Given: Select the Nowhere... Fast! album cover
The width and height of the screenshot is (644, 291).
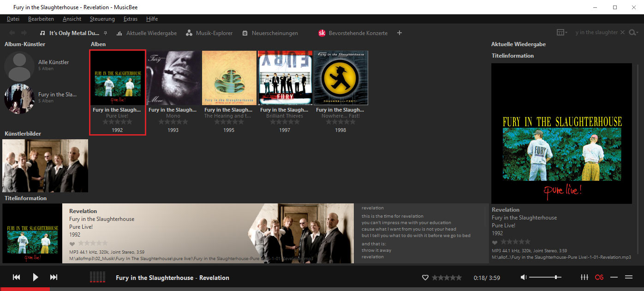Looking at the screenshot, I should point(341,78).
